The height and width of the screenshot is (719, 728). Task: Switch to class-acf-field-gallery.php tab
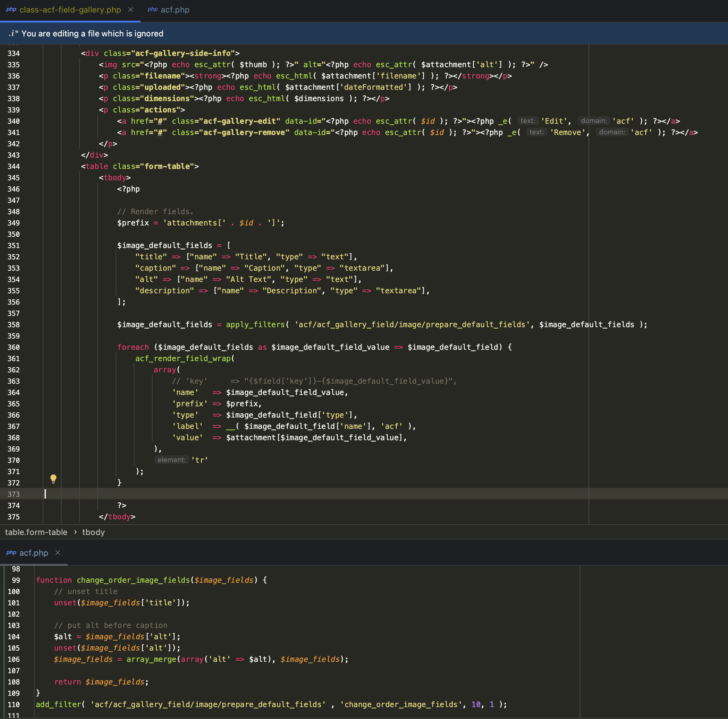coord(70,10)
